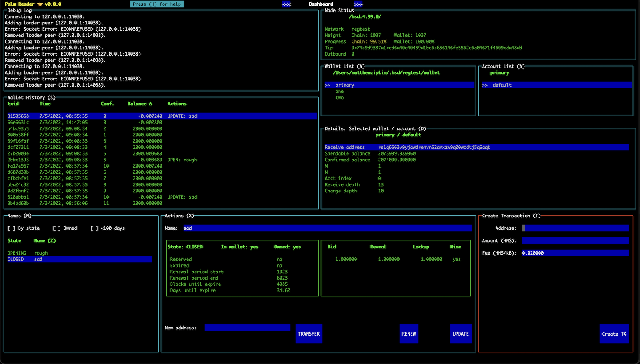Select transaction 27b2003e in Wallet History

tap(162, 153)
